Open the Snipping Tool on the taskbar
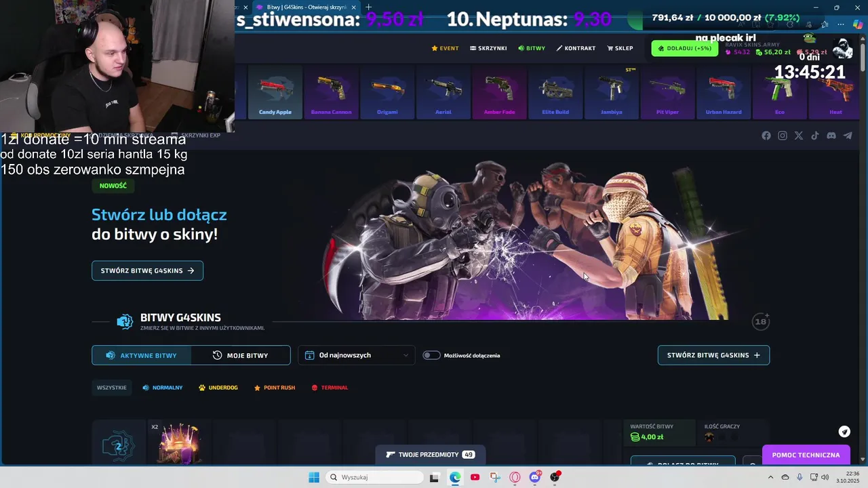Screen dimensions: 868x488 [495, 477]
